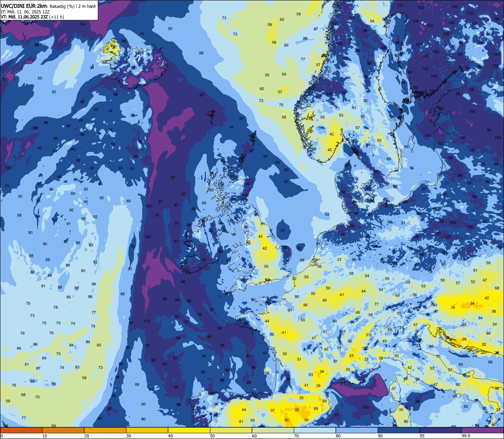
Task: Click the '40' tick label under the colour bar
Action: tap(170, 436)
